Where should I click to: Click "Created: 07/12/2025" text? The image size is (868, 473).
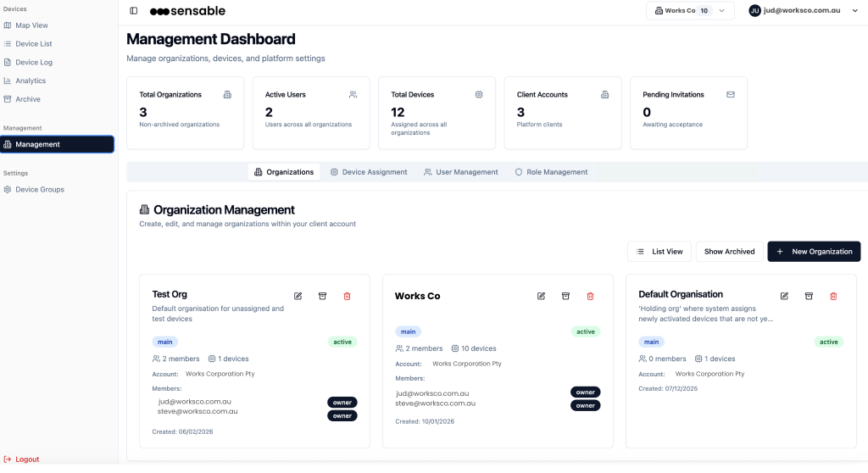click(668, 389)
